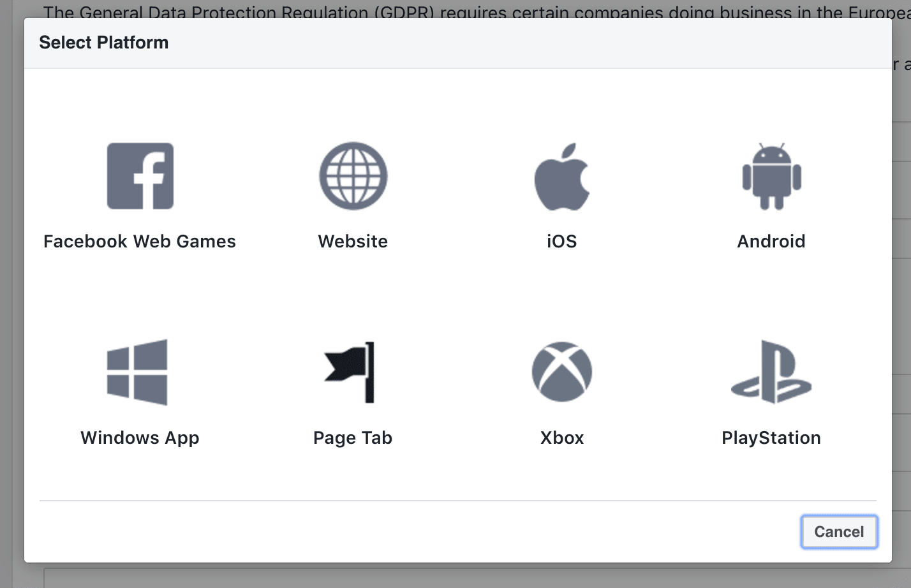Click the Facebook Web Games label
Screen dimensions: 911x588
pyautogui.click(x=140, y=241)
